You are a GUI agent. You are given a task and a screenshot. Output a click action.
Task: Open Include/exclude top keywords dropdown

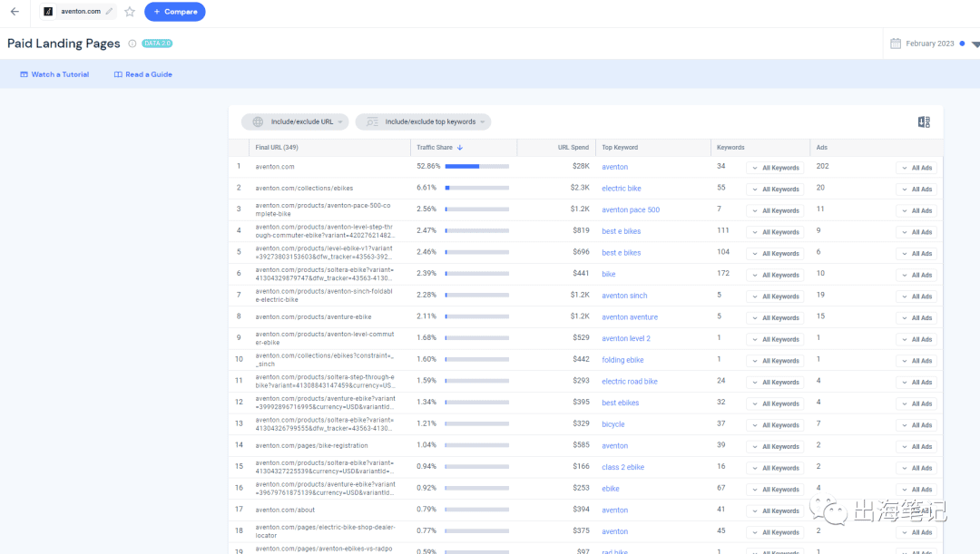423,121
